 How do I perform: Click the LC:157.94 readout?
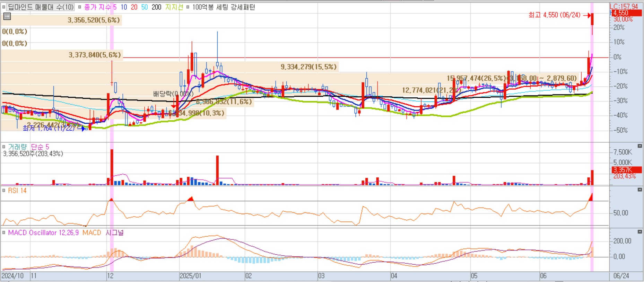[624, 6]
